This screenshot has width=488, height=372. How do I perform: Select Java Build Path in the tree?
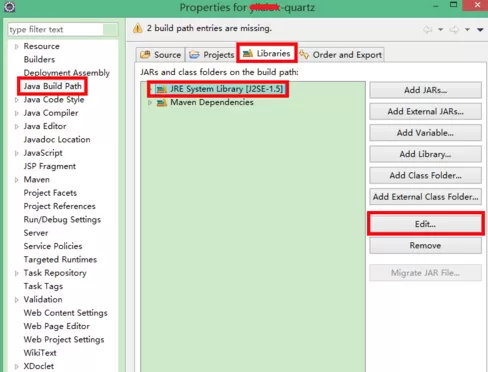point(52,86)
